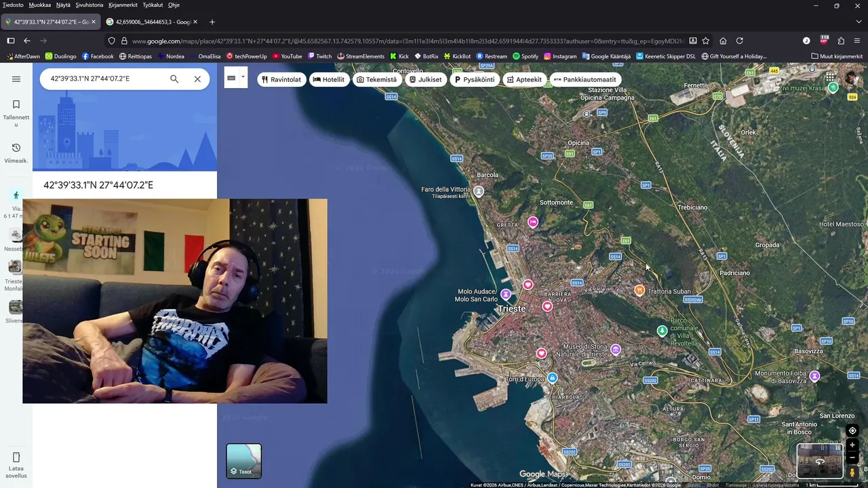Open Tasot layers thumbnail
868x488 pixels.
243,461
